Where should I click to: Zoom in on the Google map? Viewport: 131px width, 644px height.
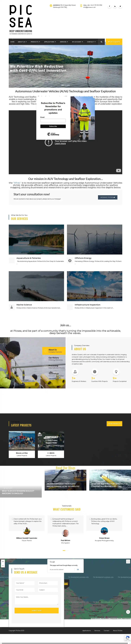(x=3, y=561)
